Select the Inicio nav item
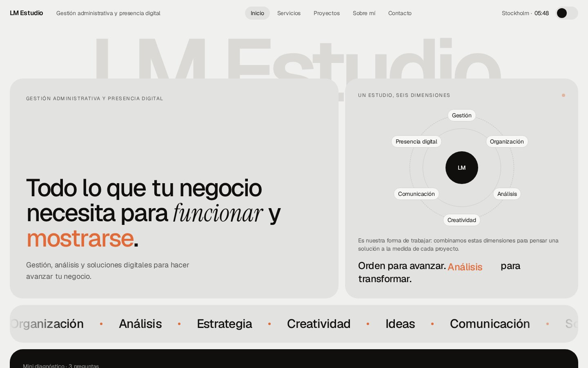Image resolution: width=588 pixels, height=368 pixels. pos(257,13)
